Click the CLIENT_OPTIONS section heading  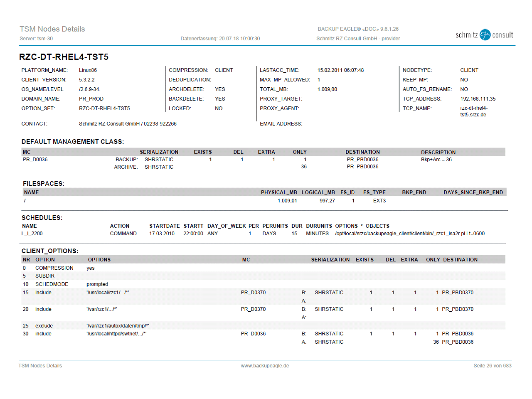coord(50,251)
